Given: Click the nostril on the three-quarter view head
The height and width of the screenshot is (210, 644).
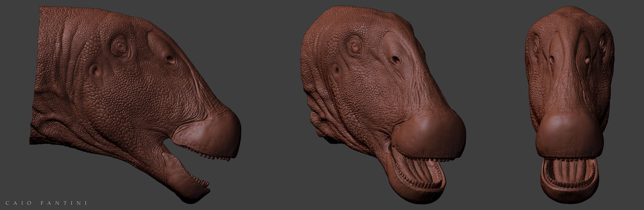Looking at the screenshot, I should (396, 60).
